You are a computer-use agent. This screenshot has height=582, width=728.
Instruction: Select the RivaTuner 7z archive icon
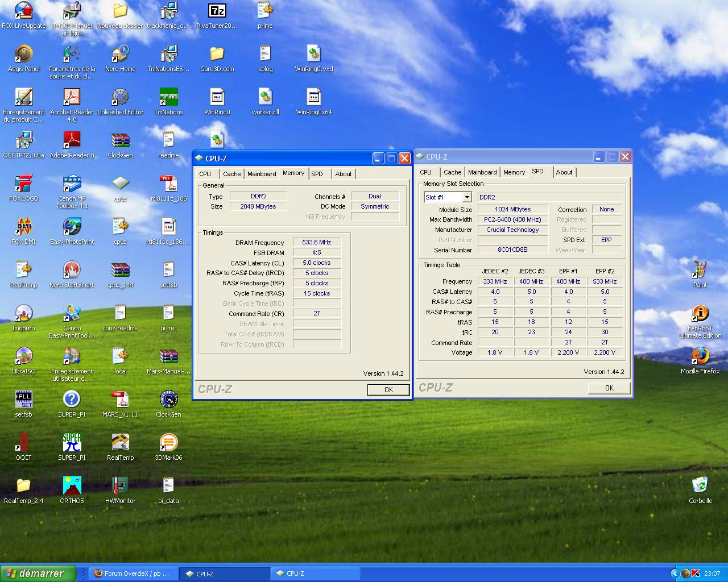[217, 15]
